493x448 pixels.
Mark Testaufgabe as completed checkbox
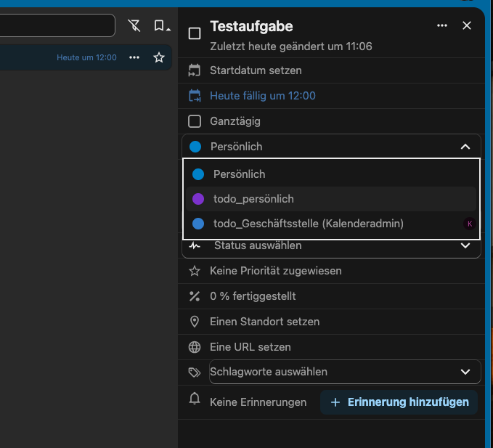195,33
